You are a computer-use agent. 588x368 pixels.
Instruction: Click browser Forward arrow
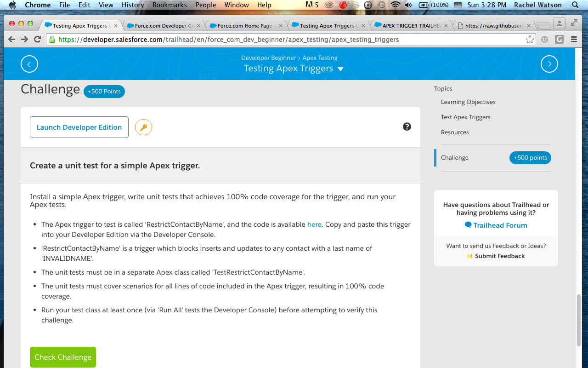(x=25, y=40)
